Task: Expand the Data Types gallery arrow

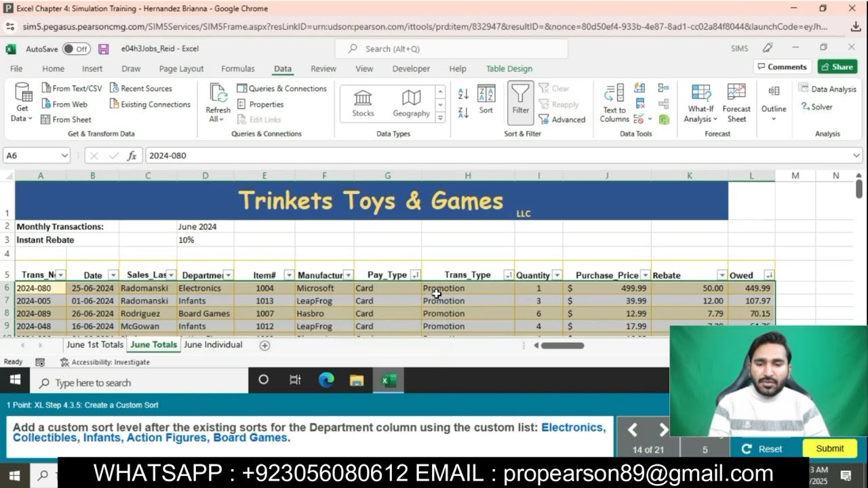Action: pyautogui.click(x=441, y=117)
